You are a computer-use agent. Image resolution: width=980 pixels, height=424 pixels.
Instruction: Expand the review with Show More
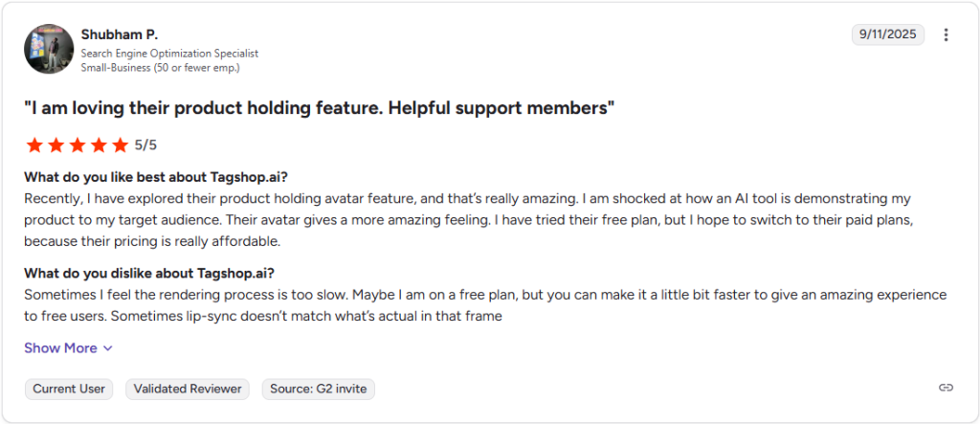coord(60,348)
